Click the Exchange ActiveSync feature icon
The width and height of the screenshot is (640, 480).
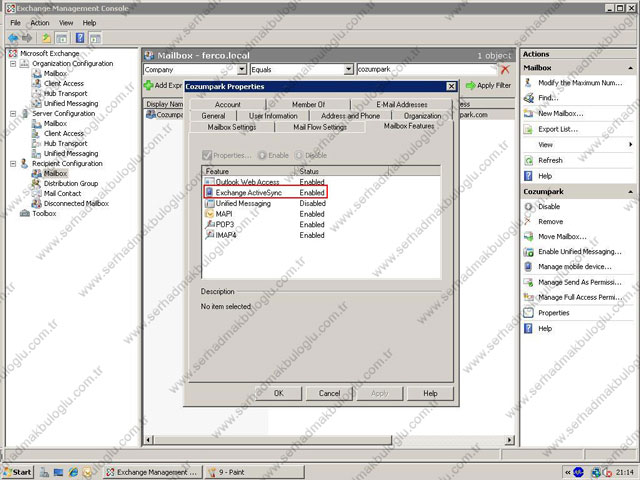[x=209, y=192]
